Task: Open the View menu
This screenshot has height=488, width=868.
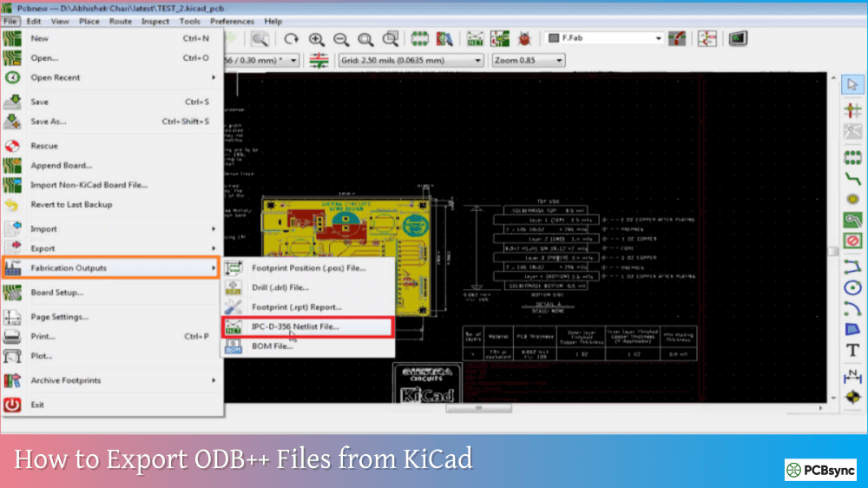Action: tap(60, 21)
